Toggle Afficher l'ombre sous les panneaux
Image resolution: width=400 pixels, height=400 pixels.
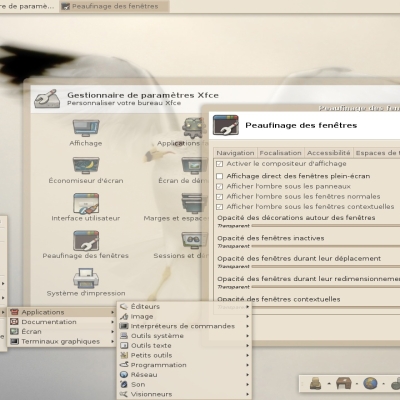(x=219, y=186)
